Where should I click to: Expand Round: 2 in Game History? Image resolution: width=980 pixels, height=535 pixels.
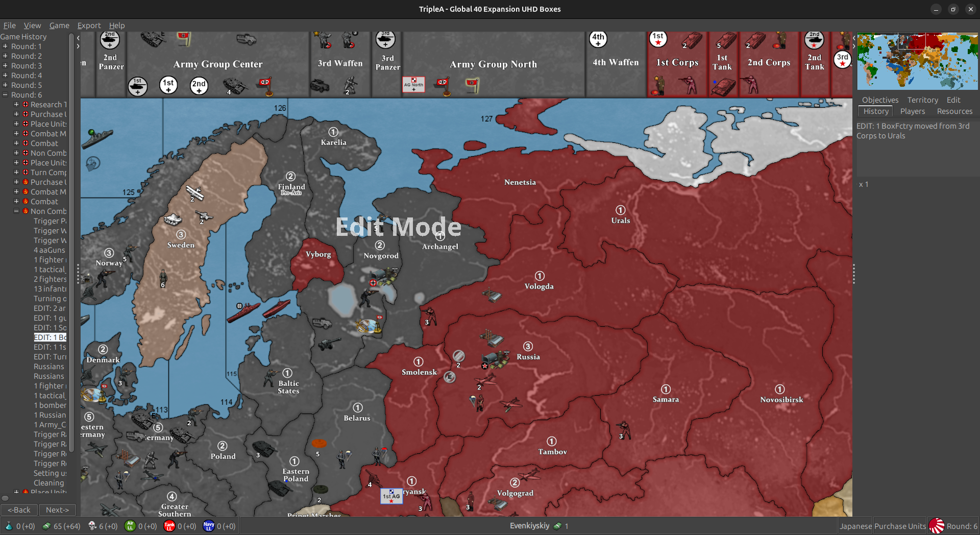(x=5, y=56)
